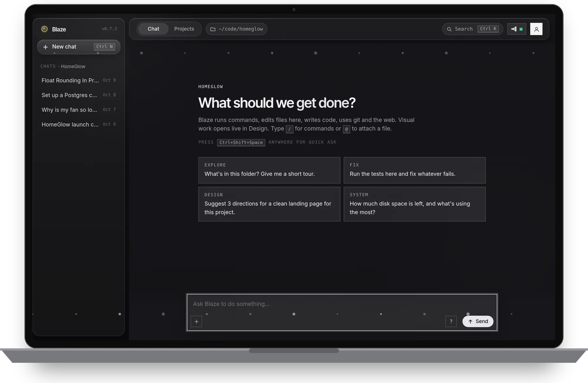Click the slash command key hint

289,129
